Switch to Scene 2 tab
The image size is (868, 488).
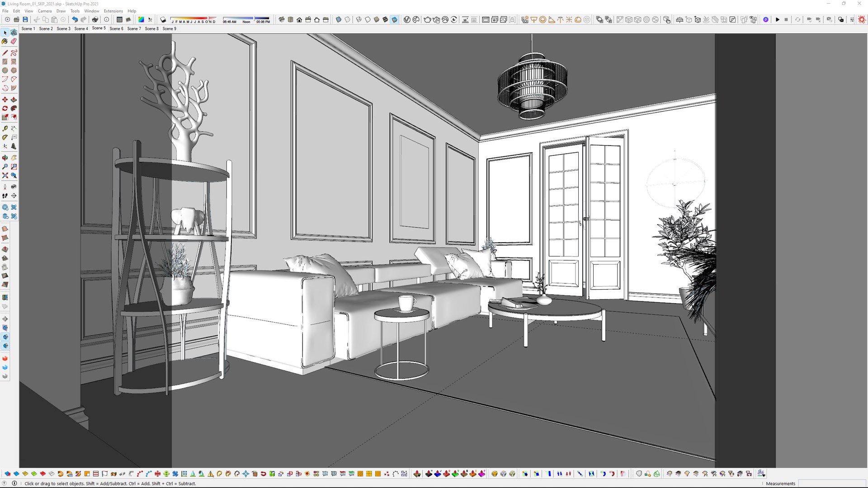pyautogui.click(x=46, y=28)
